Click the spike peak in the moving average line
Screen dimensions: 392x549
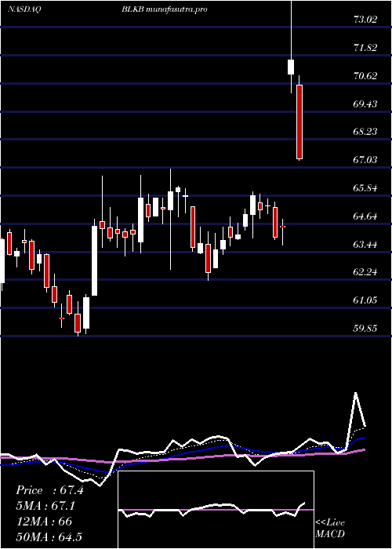click(356, 394)
